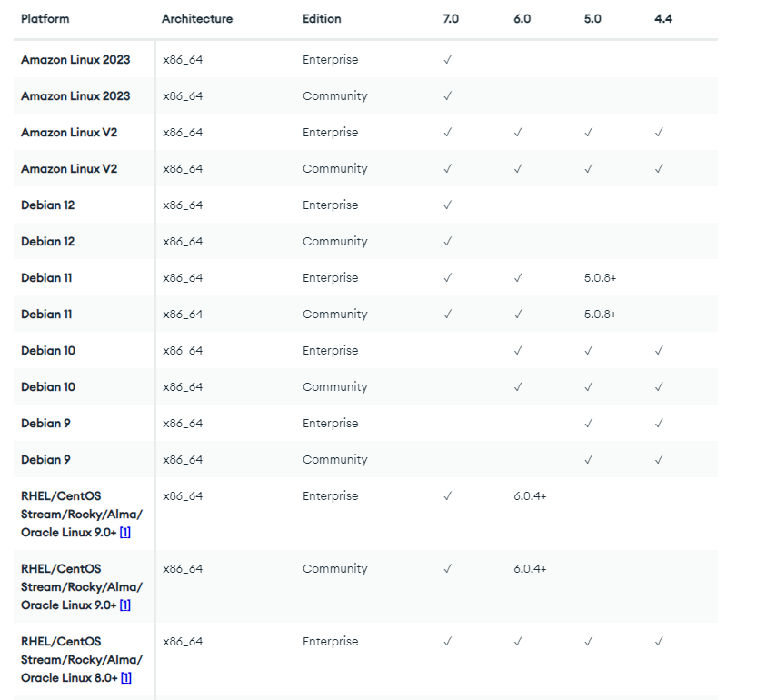Click the 5.0 checkmark for Debian 9 Community
Viewport: 766px width, 700px height.
(x=589, y=460)
